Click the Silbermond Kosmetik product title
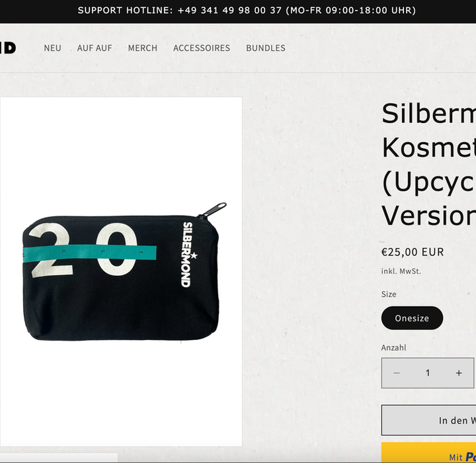This screenshot has width=476, height=463. pos(428,164)
